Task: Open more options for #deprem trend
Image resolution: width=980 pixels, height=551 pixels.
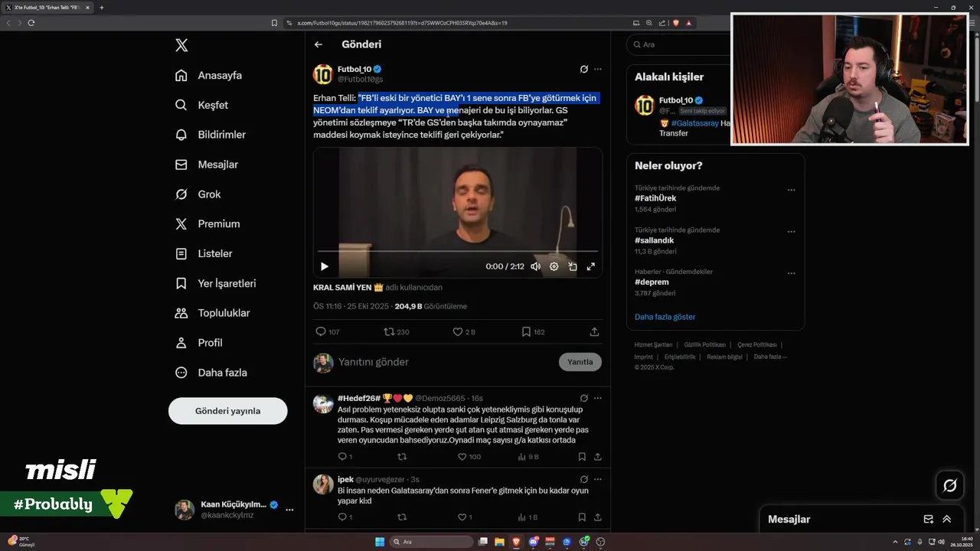Action: 792,273
